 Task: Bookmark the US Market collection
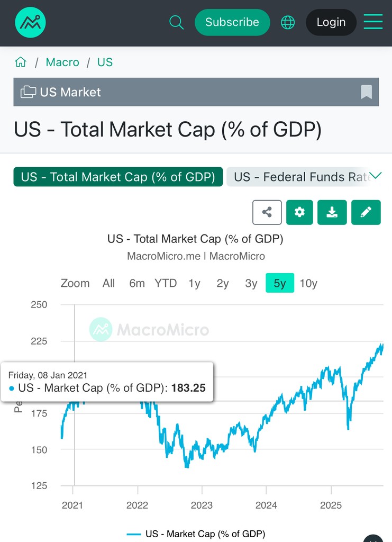tap(367, 92)
